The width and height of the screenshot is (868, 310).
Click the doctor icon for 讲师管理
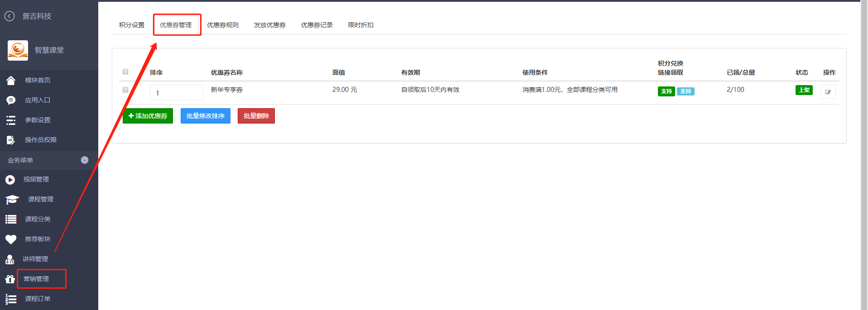(10, 259)
